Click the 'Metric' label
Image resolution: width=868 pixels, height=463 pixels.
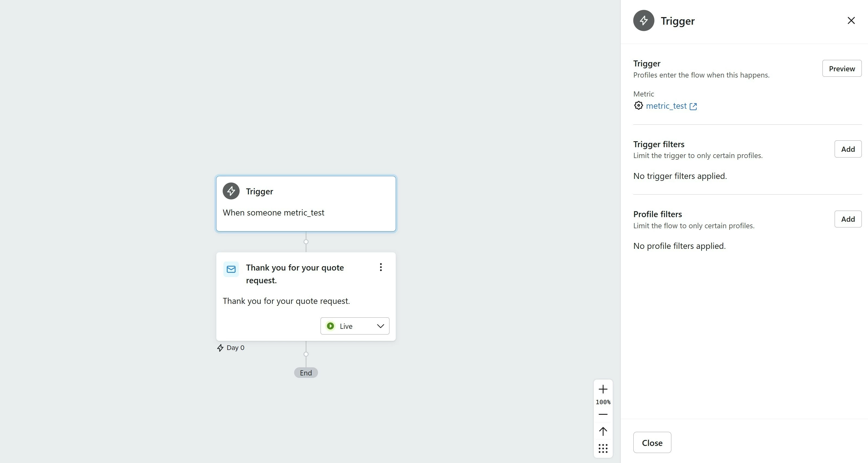pos(644,94)
